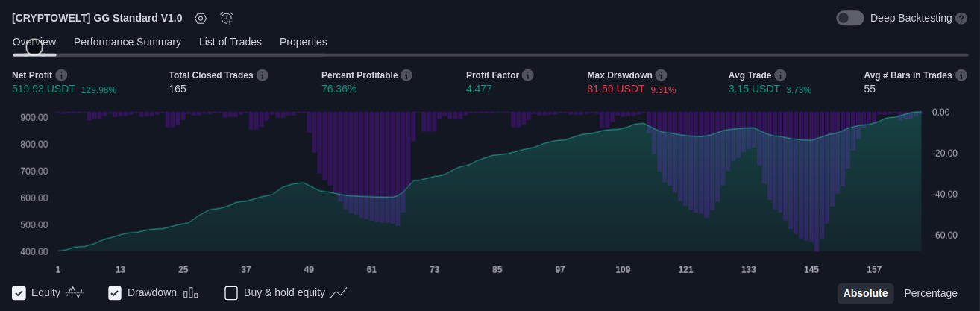Click Net Profit info icon
The height and width of the screenshot is (311, 980).
coord(61,75)
